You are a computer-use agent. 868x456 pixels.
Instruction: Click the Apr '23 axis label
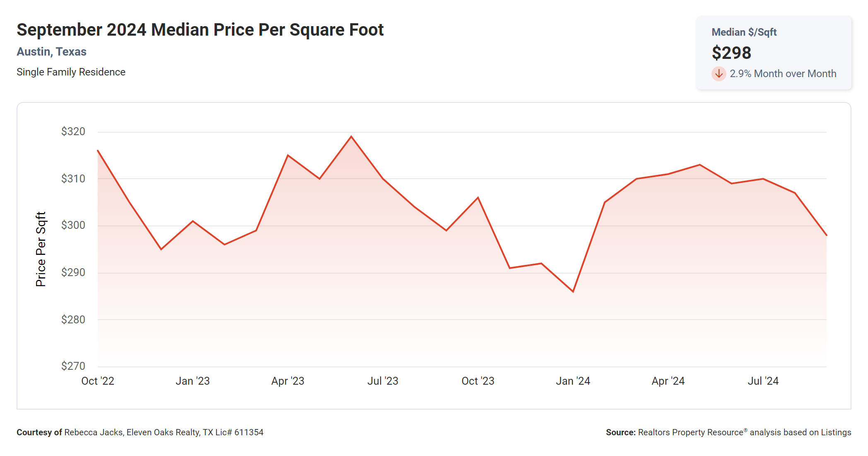pos(288,381)
